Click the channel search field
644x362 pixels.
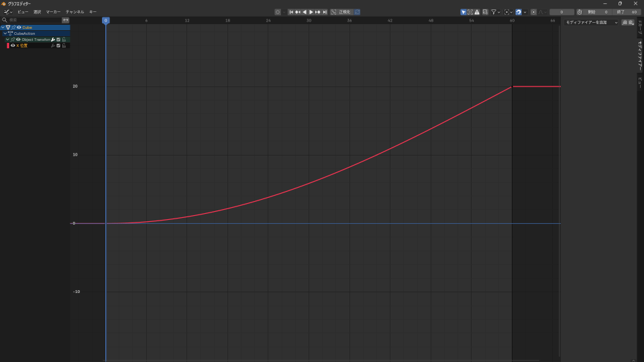click(34, 20)
